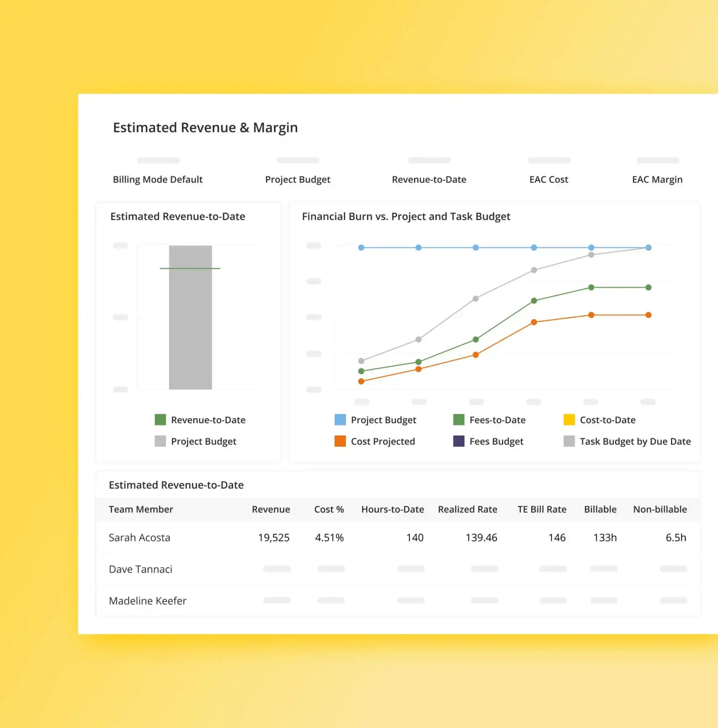Click the navy Fees Budget legend square
This screenshot has height=728, width=718.
point(458,441)
